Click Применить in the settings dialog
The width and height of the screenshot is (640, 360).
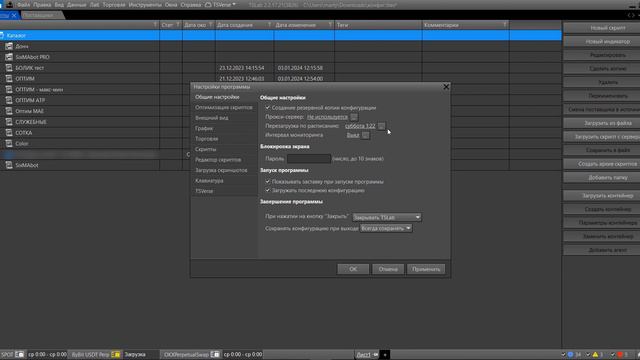426,269
